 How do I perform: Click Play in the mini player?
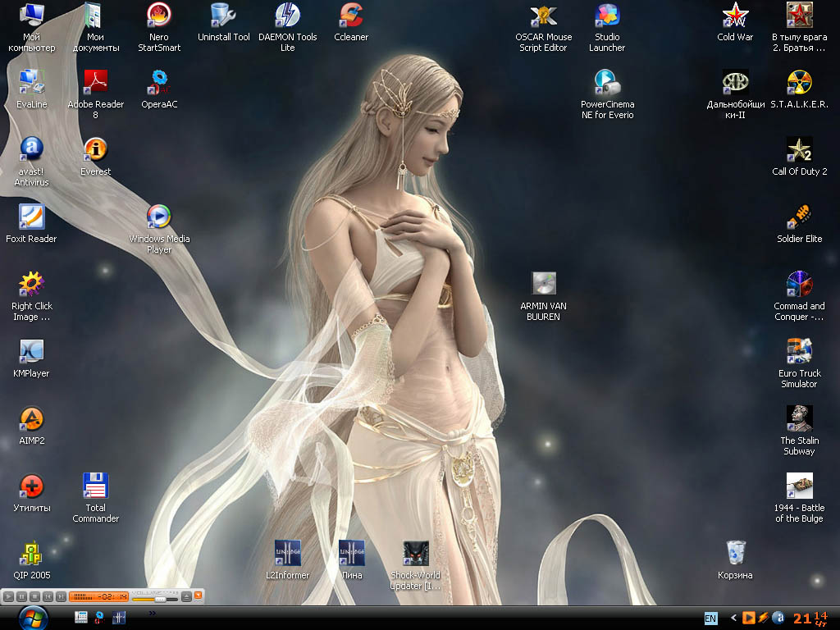click(x=8, y=596)
